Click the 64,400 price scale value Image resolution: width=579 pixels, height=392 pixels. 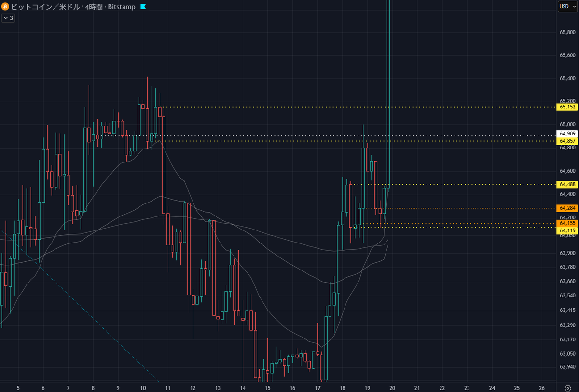point(568,194)
